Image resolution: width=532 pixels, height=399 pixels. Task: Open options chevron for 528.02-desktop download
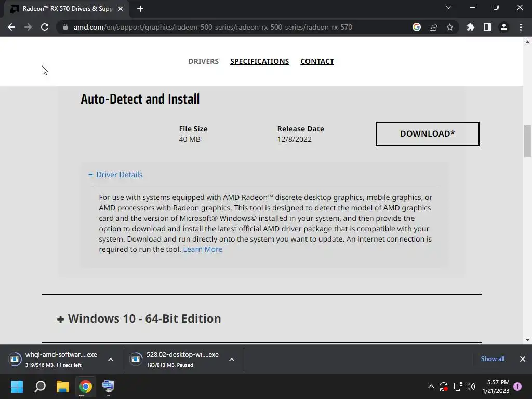232,360
